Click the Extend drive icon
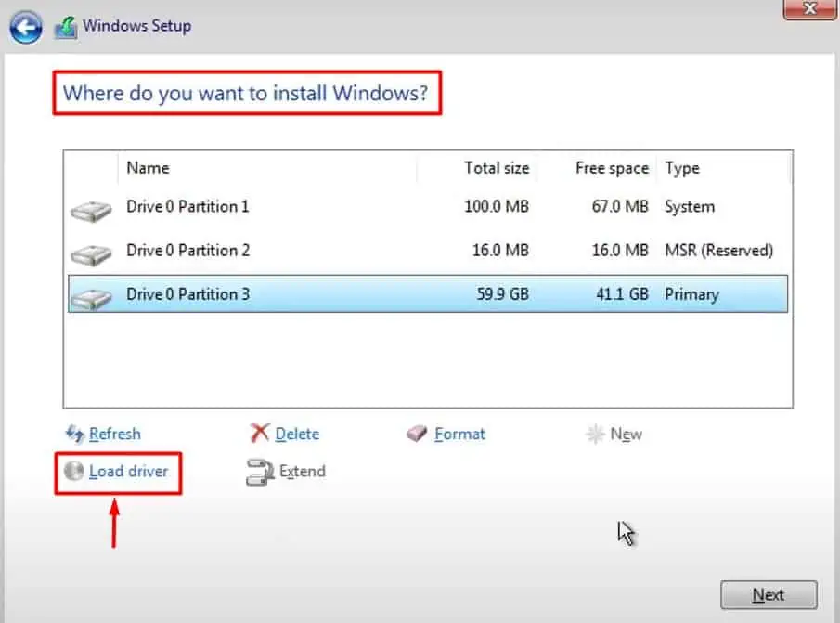 [259, 472]
